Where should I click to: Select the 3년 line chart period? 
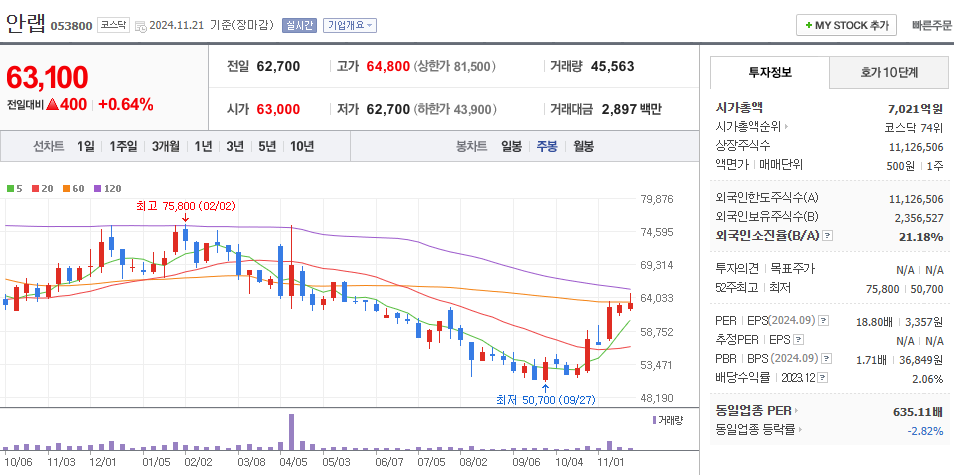235,147
